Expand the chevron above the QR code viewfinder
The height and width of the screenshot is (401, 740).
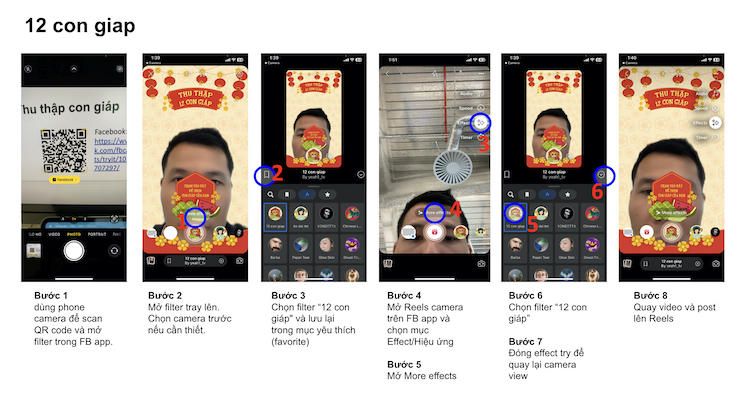tap(74, 69)
